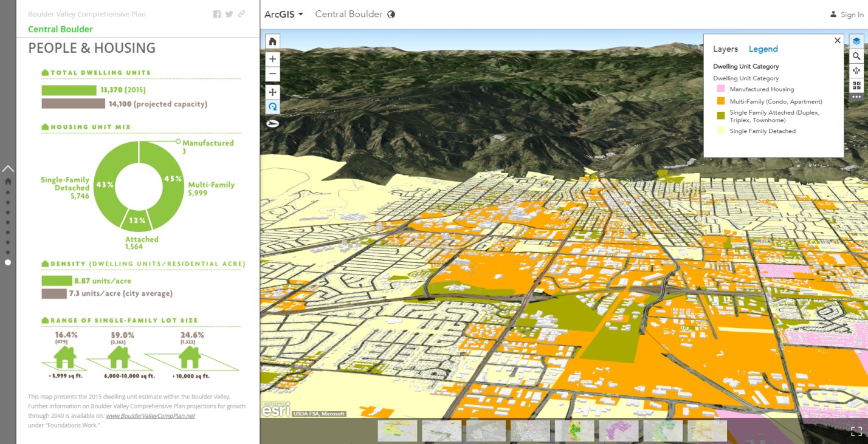Click the bold Dwelling Unit Category title
The image size is (868, 444).
click(746, 66)
